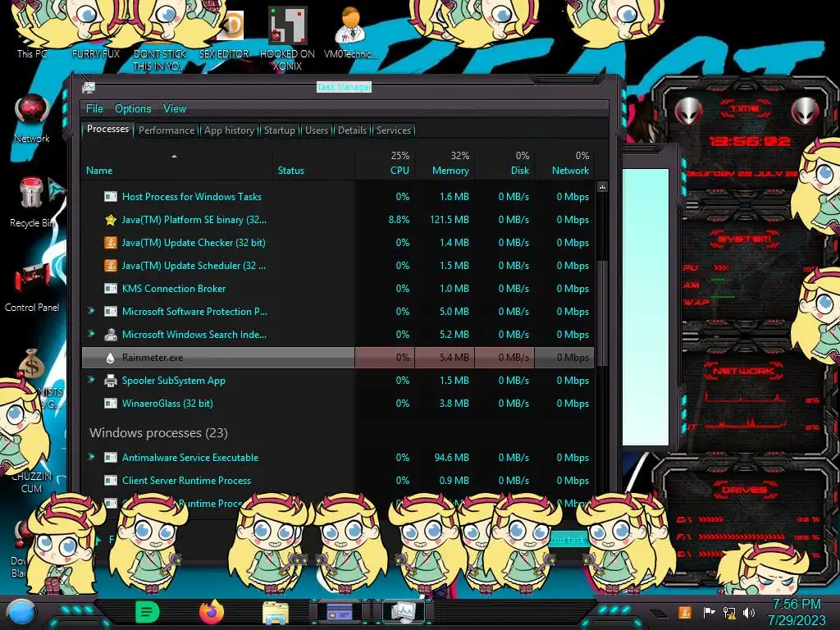Click the 8.8% CPU value
840x630 pixels.
[x=399, y=220]
